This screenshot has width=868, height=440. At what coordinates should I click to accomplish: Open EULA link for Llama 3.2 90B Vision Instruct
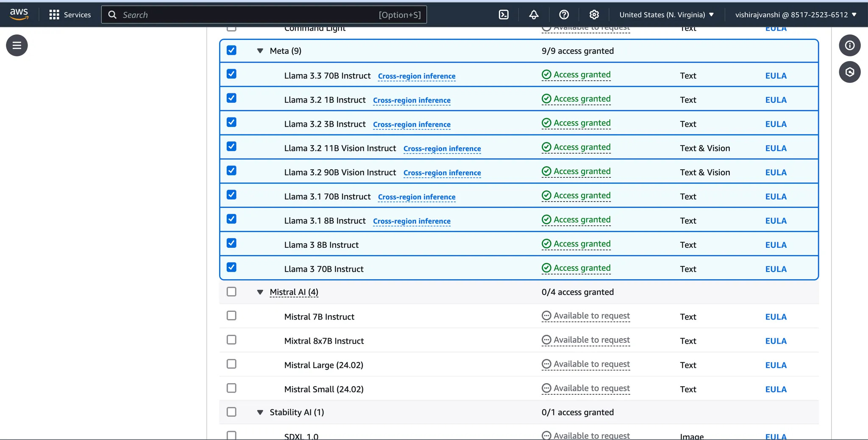click(776, 173)
